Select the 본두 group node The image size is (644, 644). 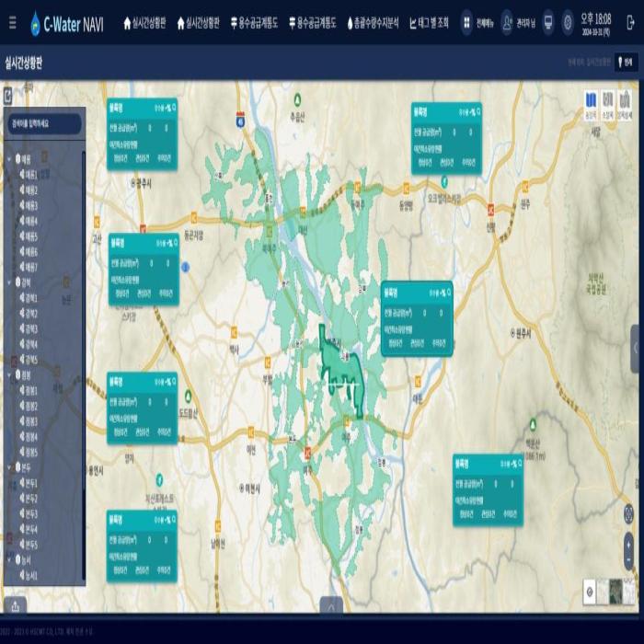tap(23, 467)
